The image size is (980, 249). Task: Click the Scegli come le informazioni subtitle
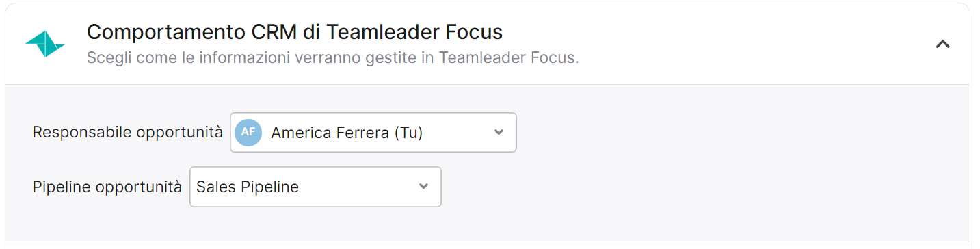pyautogui.click(x=333, y=57)
